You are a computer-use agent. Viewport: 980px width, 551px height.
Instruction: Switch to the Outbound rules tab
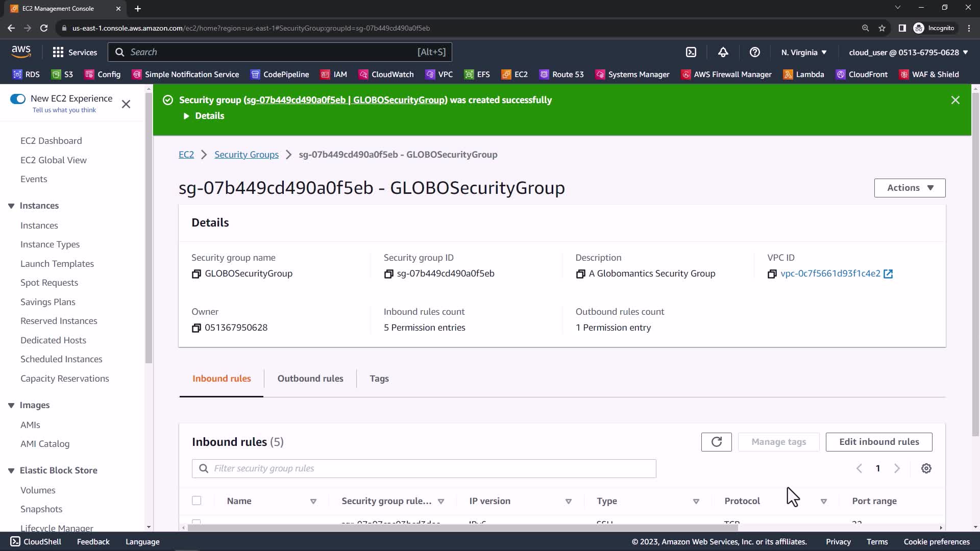[310, 379]
